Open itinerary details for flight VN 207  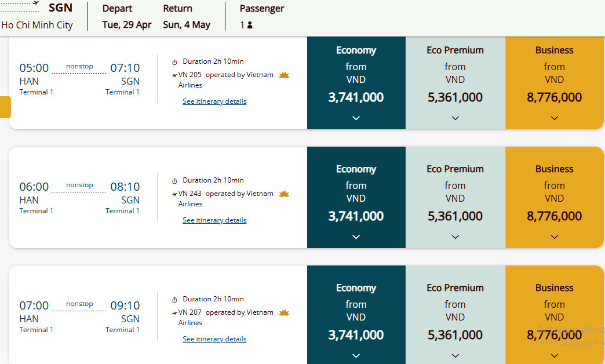[x=214, y=339]
